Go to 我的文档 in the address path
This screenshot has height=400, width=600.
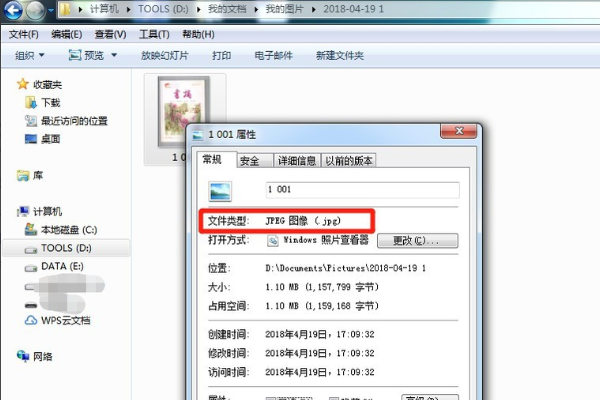coord(227,9)
